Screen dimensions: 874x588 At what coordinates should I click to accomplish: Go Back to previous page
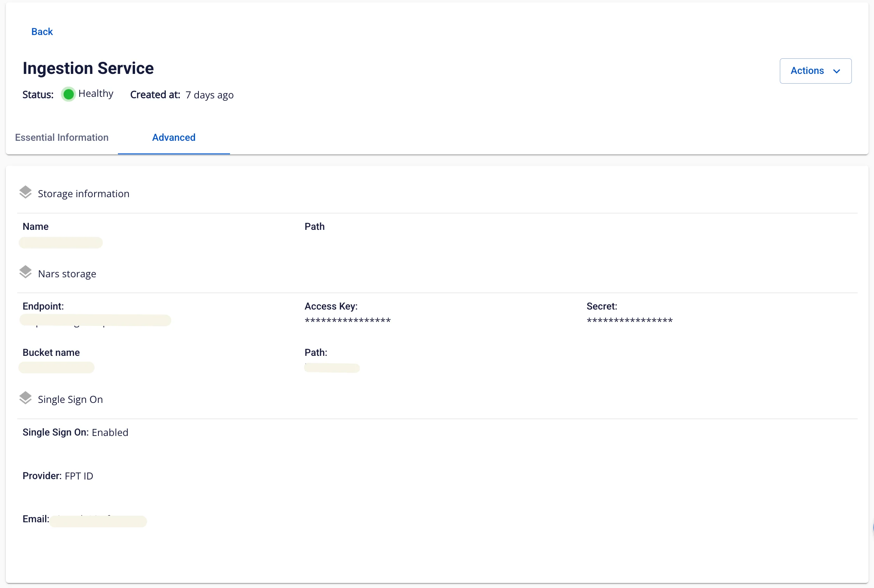tap(42, 31)
